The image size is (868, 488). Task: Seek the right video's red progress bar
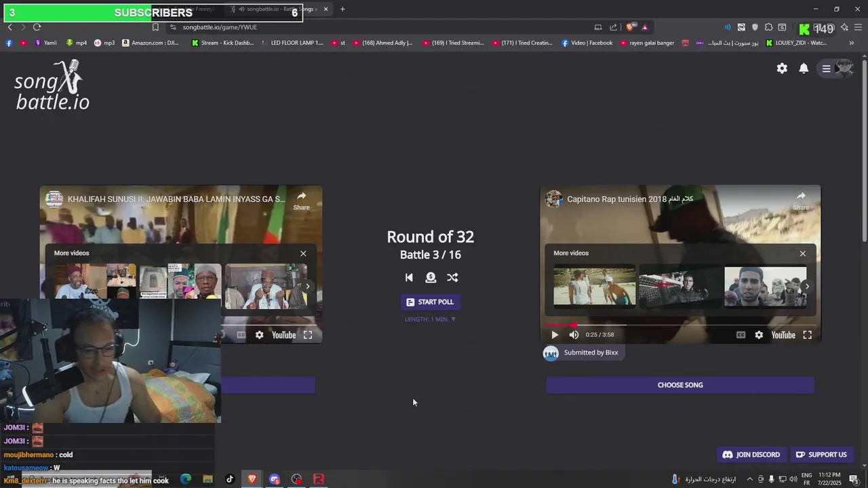click(680, 325)
